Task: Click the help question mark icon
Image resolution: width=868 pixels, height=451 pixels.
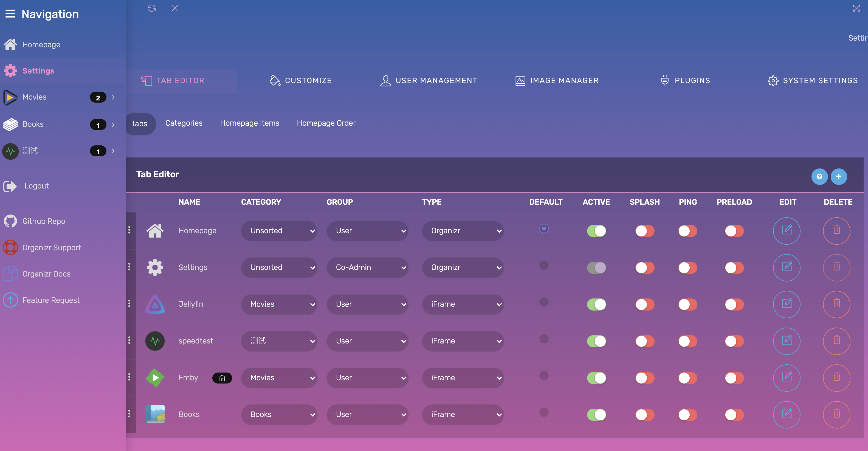Action: (819, 176)
